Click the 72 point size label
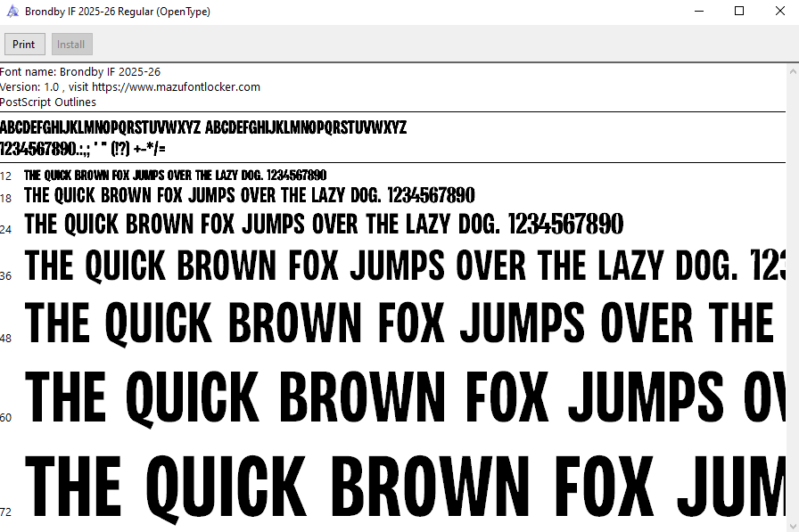Screen dimensions: 799x532 click(x=6, y=512)
